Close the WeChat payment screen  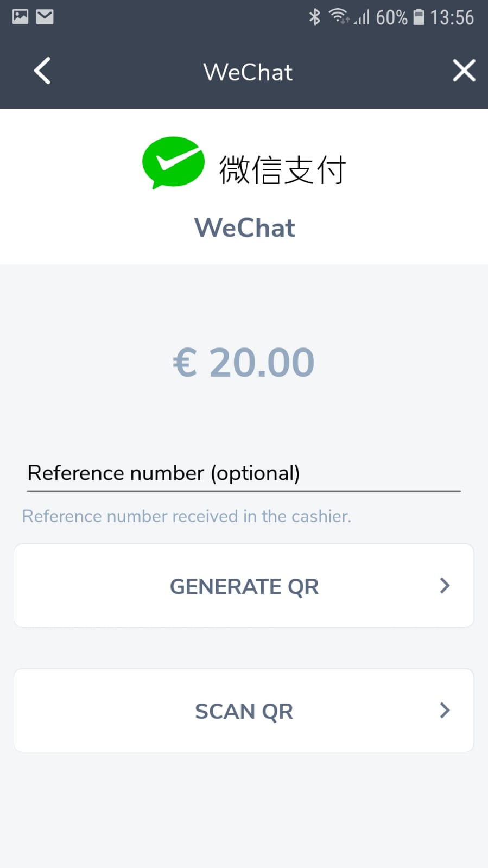pyautogui.click(x=464, y=71)
